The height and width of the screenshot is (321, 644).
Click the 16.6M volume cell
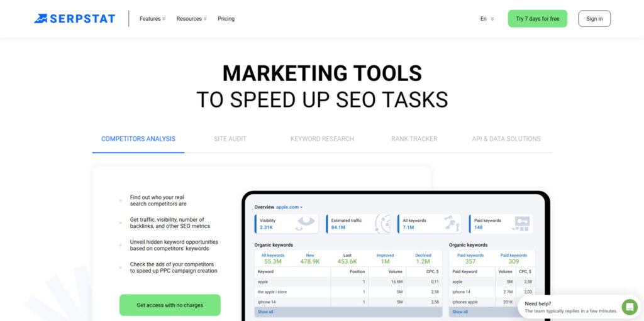tap(396, 281)
